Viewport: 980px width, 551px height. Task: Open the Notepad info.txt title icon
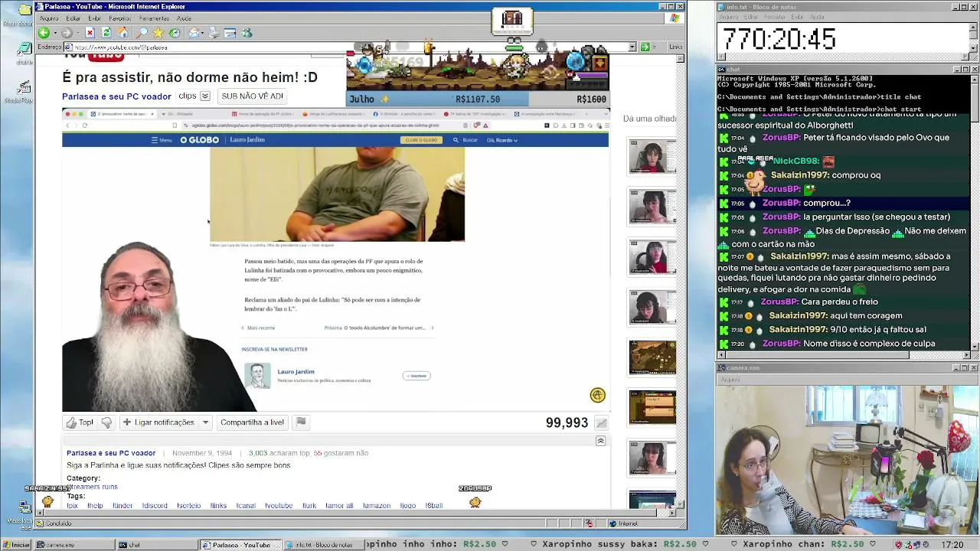tap(722, 7)
